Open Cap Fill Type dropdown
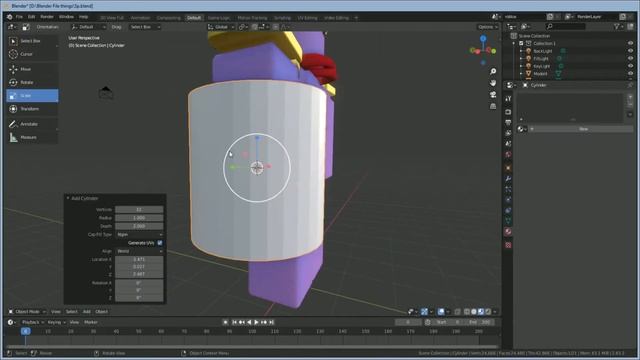The width and height of the screenshot is (640, 360). point(139,235)
